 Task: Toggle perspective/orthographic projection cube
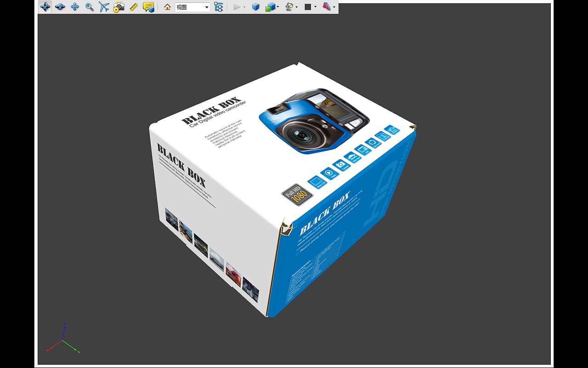pos(255,7)
